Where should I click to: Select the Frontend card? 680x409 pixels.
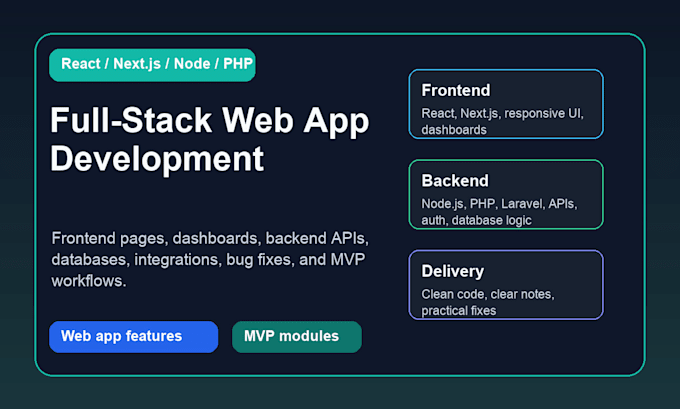tap(506, 104)
